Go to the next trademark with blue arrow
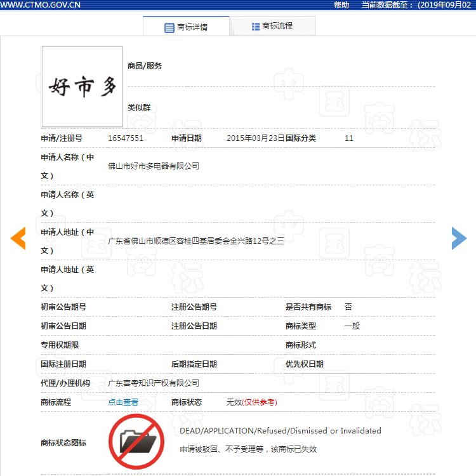Screen dimensions: 476x476 point(459,238)
